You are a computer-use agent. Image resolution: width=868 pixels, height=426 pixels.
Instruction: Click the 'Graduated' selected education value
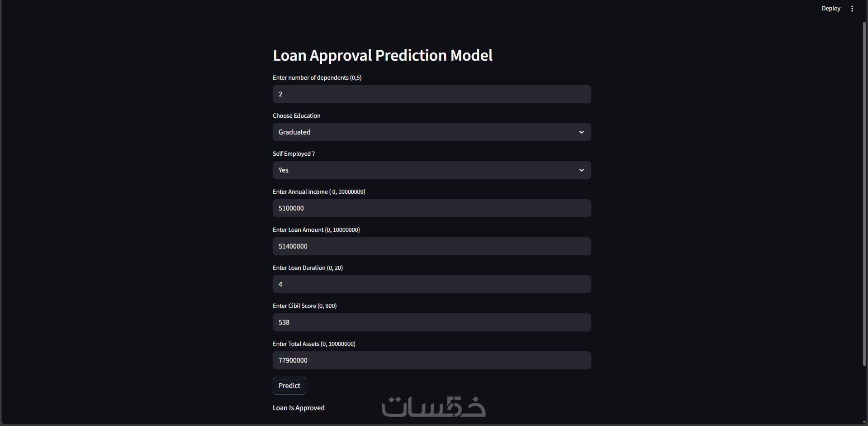(294, 132)
